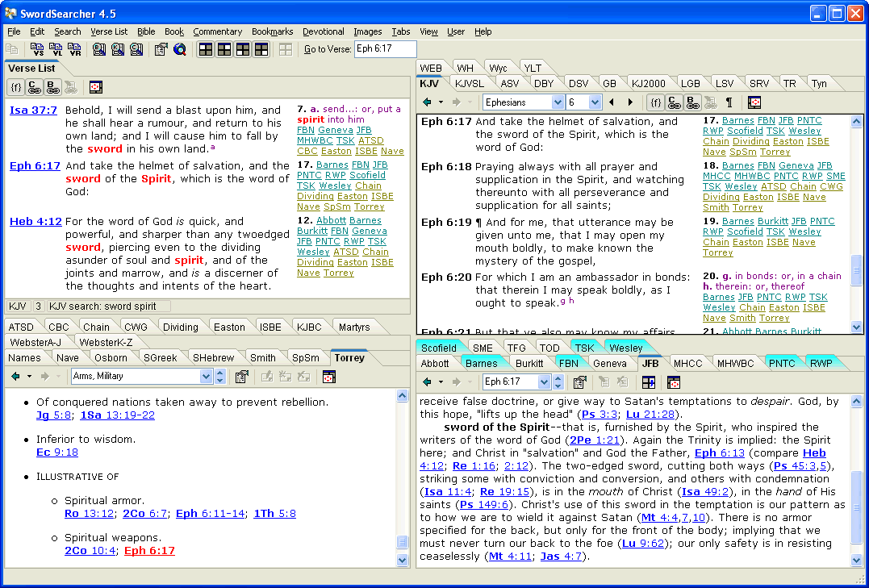
Task: Toggle footnotes {f} button in Verse List
Action: pos(16,87)
